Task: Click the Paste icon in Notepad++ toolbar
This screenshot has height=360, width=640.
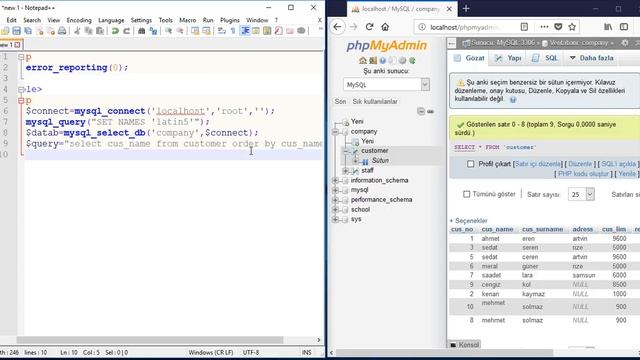Action: pos(100,31)
